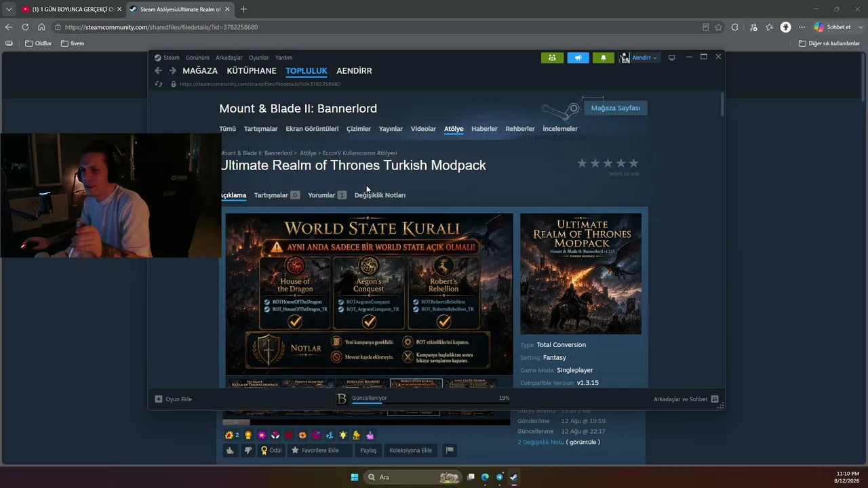Viewport: 868px width, 488px height.
Task: Click the Paylaş button
Action: 368,450
